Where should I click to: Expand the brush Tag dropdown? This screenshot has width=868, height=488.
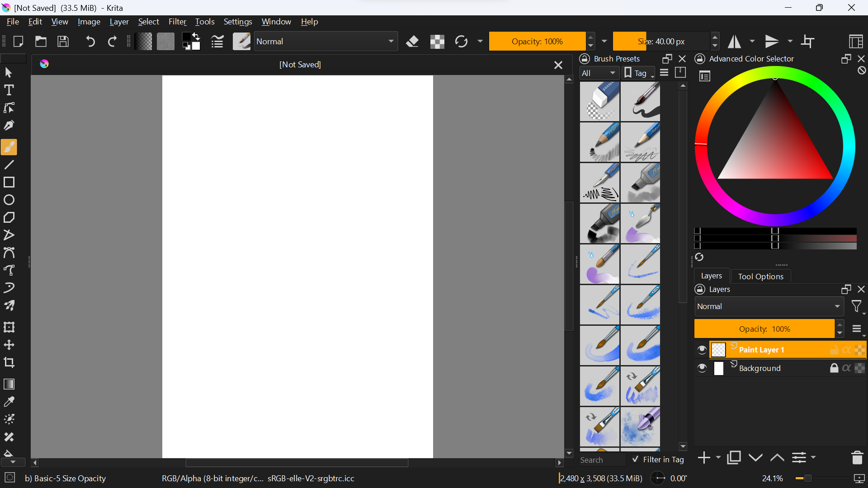(x=639, y=73)
